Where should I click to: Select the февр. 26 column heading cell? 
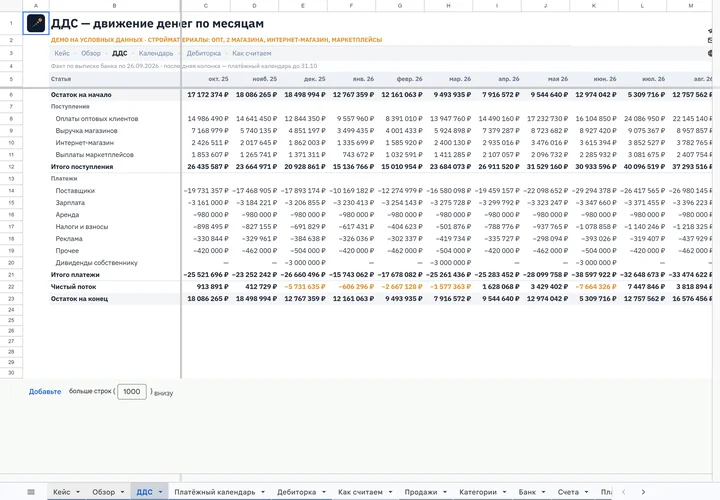coord(400,79)
